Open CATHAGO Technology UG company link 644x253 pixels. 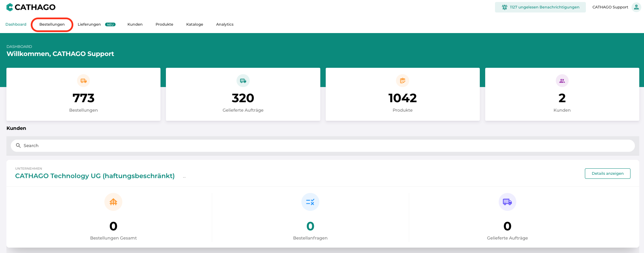[x=95, y=176]
